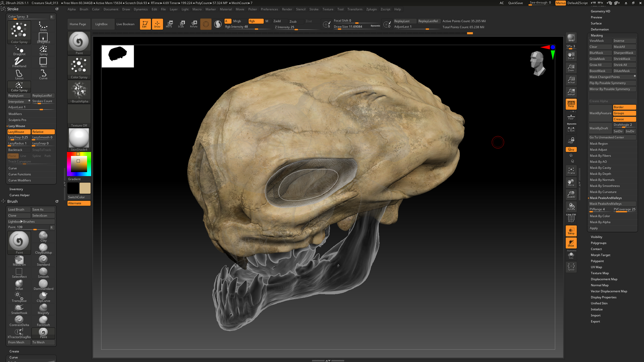Viewport: 644px width, 362px height.
Task: Open the Zplugin menu
Action: [x=371, y=9]
